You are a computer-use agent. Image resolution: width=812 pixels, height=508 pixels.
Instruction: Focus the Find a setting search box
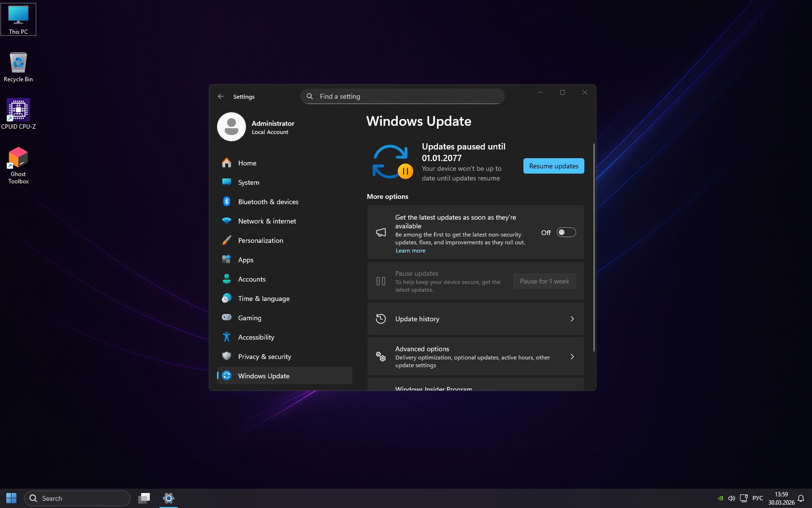(406, 96)
